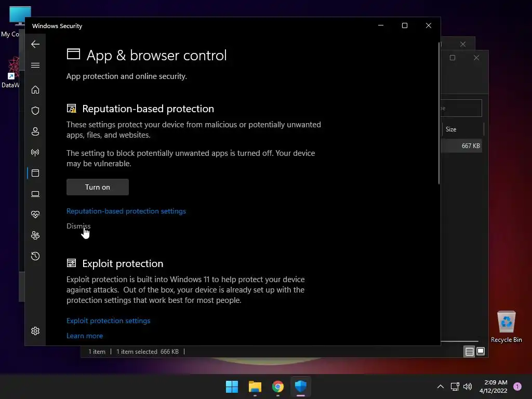This screenshot has height=399, width=532.
Task: Select the DataW desktop shortcut
Action: tap(11, 72)
